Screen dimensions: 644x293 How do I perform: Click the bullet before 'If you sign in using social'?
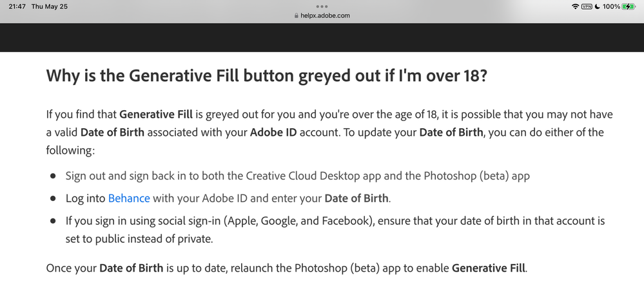[53, 221]
